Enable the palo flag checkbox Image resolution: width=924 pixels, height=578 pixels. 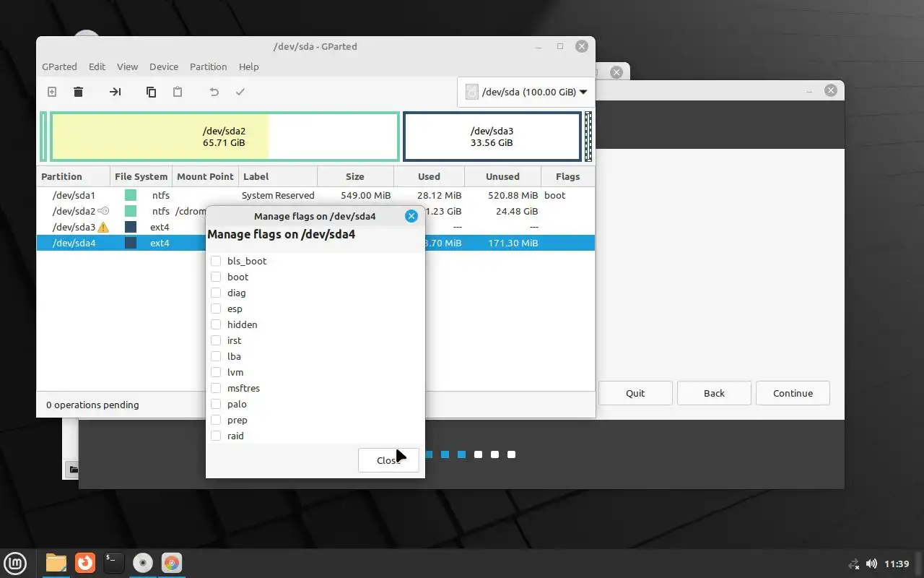tap(216, 404)
